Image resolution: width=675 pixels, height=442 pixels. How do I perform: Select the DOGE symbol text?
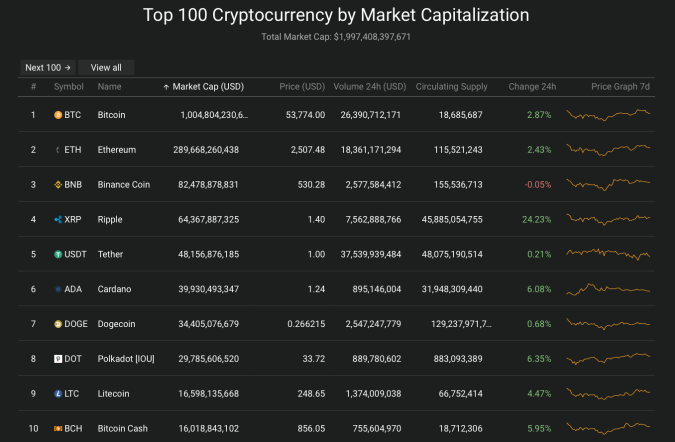tap(76, 324)
